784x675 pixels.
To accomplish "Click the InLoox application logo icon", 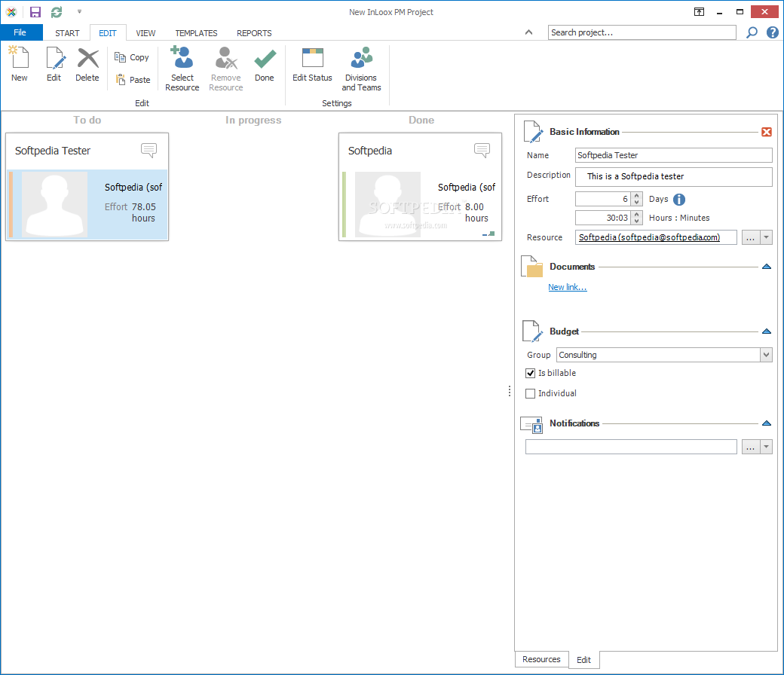I will [x=11, y=12].
